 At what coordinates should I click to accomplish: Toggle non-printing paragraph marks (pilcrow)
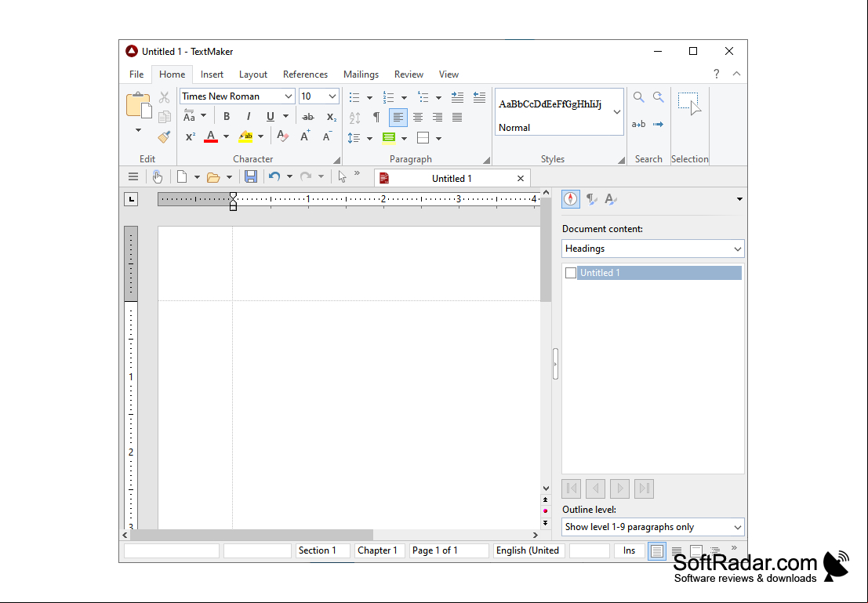376,118
